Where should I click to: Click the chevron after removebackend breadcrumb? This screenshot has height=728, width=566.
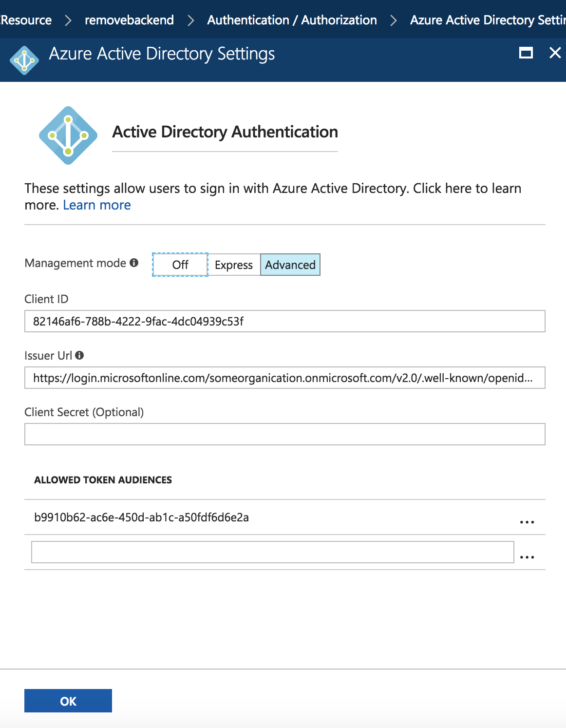(190, 20)
